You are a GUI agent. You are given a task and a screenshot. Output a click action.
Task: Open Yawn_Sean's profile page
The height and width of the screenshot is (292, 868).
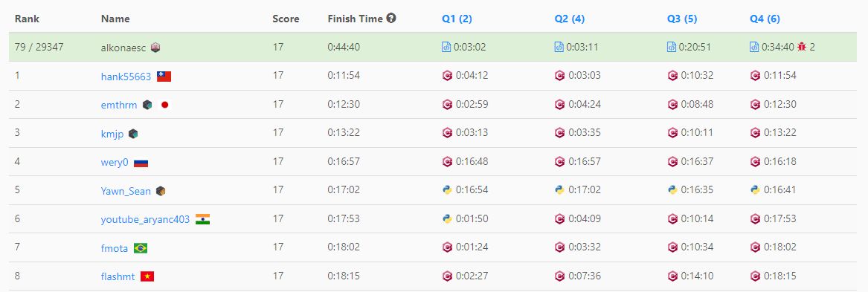click(x=126, y=191)
